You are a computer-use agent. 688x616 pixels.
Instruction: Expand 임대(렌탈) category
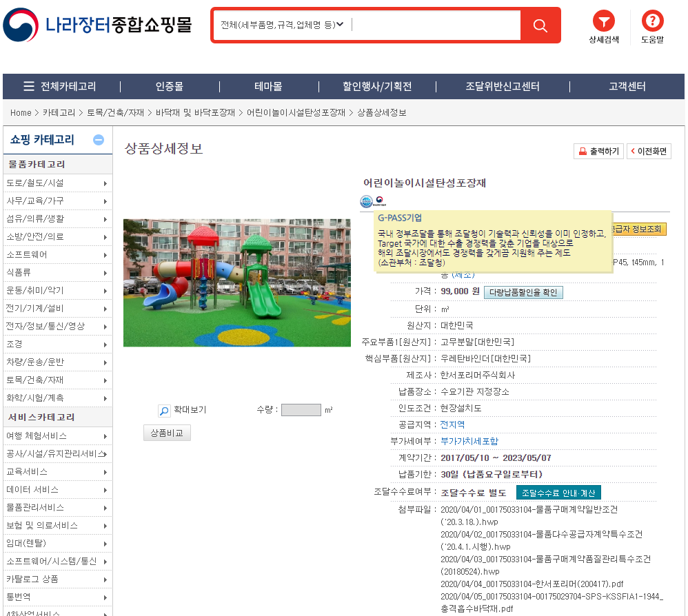(57, 543)
